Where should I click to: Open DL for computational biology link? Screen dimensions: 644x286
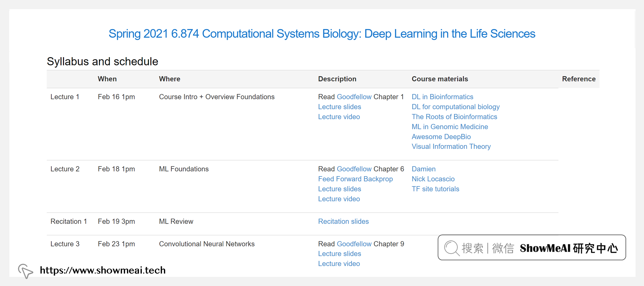pyautogui.click(x=455, y=107)
